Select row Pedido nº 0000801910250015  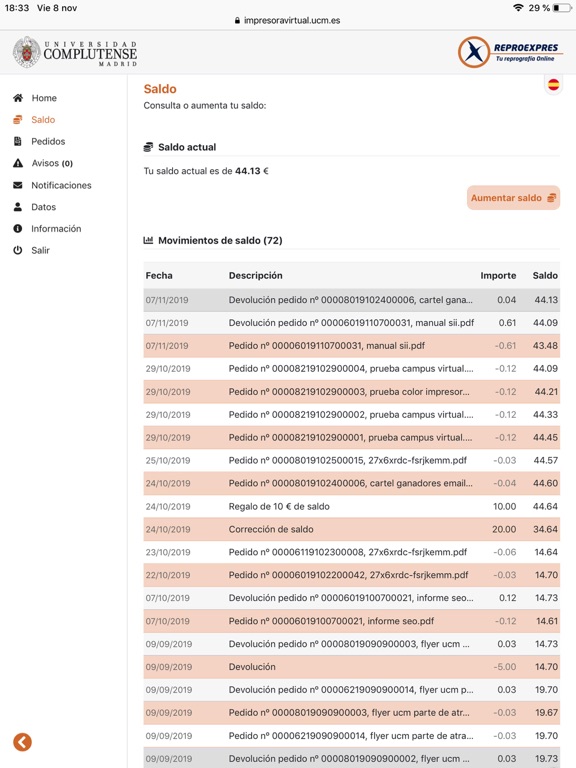coord(352,460)
